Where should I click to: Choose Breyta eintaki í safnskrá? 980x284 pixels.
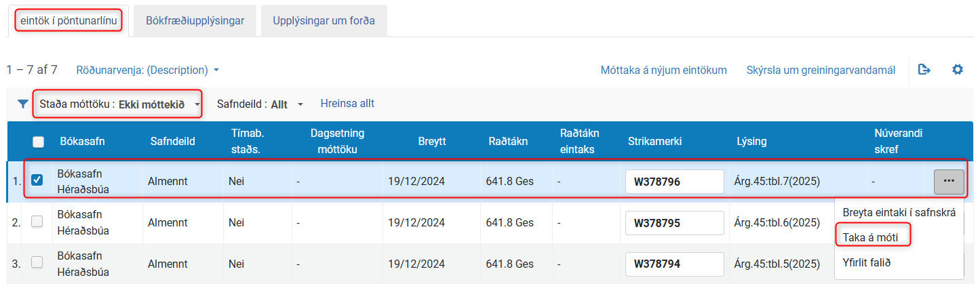pos(899,212)
